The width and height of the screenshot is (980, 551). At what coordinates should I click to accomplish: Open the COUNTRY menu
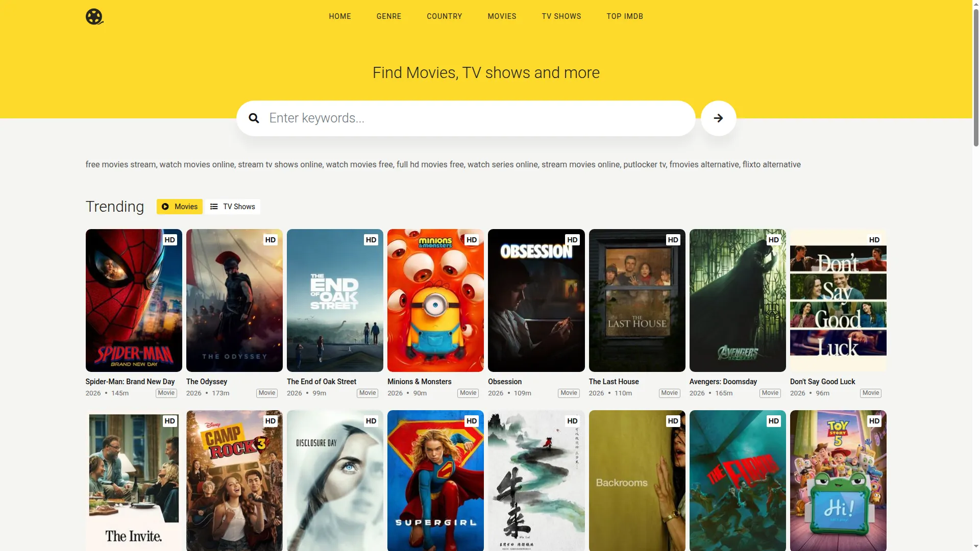tap(445, 16)
